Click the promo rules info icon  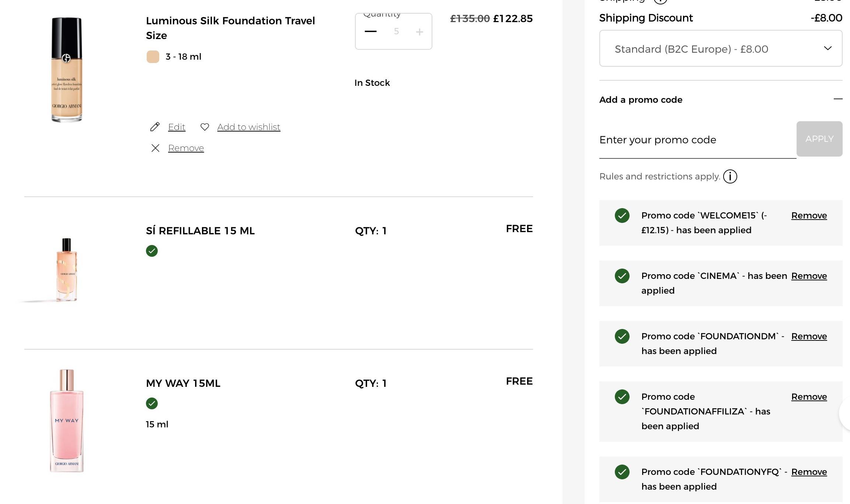click(x=730, y=176)
